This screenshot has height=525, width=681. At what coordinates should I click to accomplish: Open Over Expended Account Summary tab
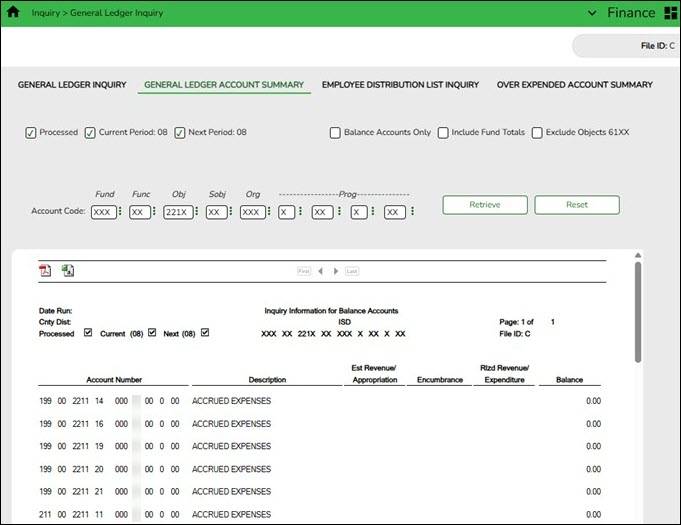pos(574,85)
